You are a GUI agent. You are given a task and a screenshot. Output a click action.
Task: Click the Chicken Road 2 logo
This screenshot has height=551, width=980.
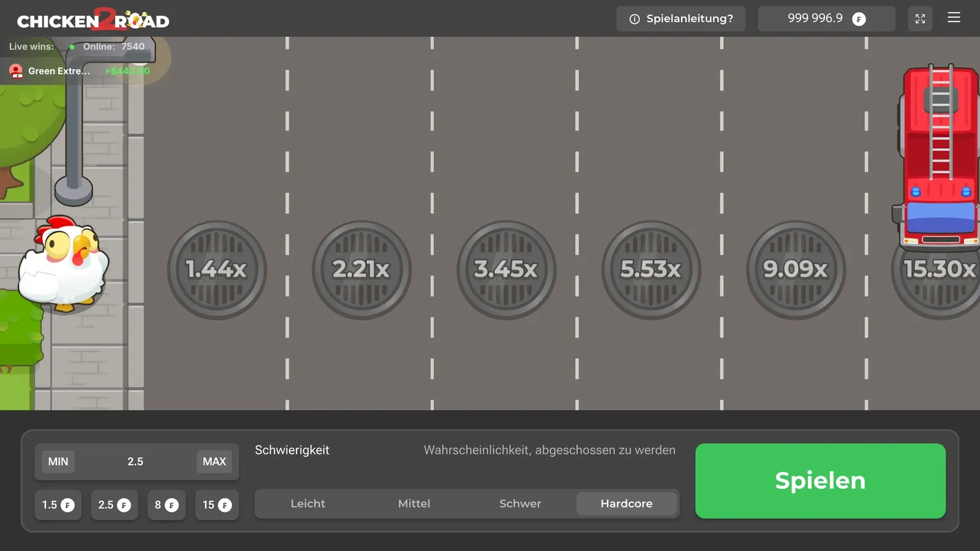click(x=93, y=20)
